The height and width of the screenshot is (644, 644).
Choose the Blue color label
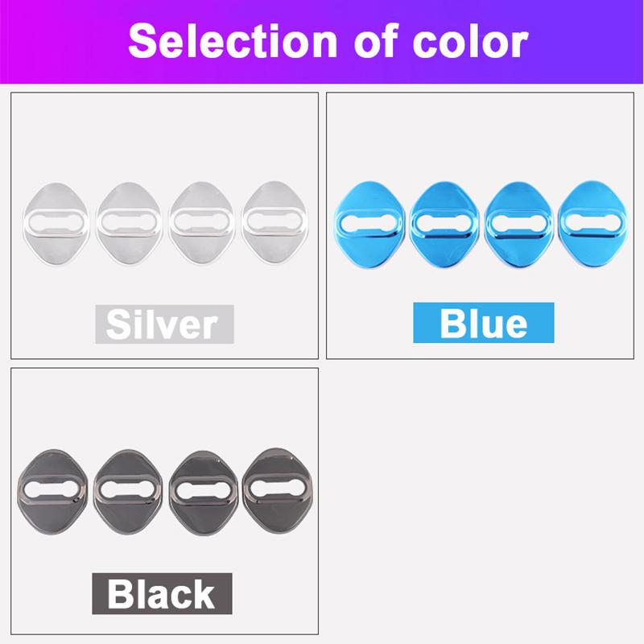[483, 323]
